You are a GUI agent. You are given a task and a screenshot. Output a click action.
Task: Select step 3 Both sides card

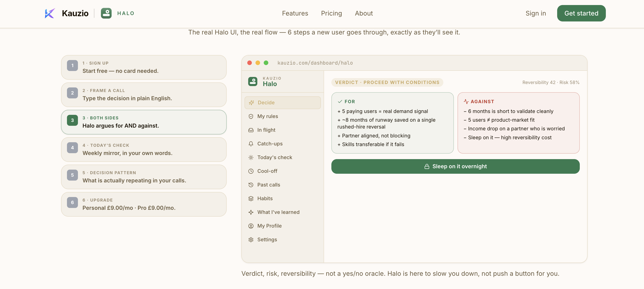click(x=144, y=122)
